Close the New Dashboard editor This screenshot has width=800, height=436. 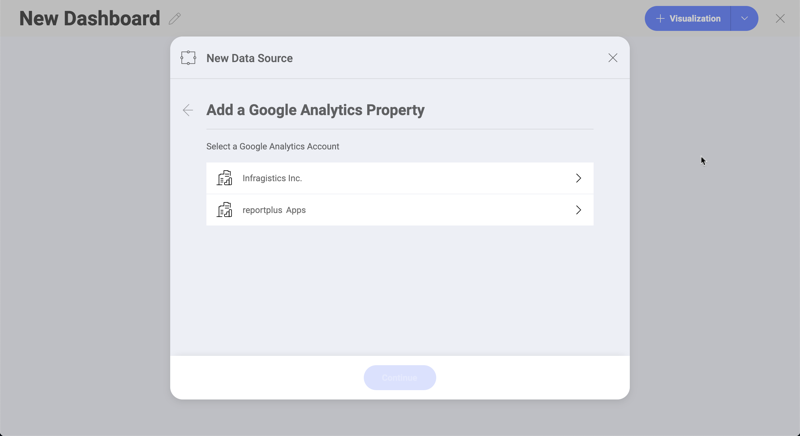click(780, 18)
